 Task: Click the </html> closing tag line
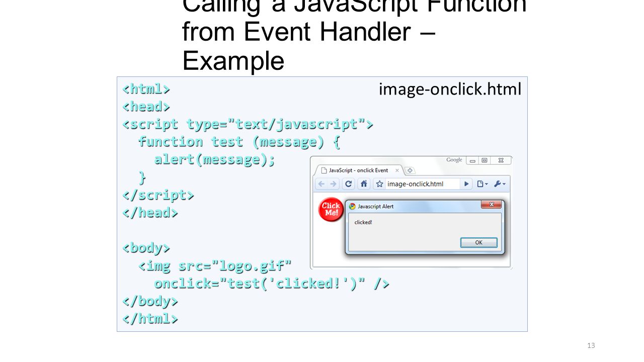151,318
